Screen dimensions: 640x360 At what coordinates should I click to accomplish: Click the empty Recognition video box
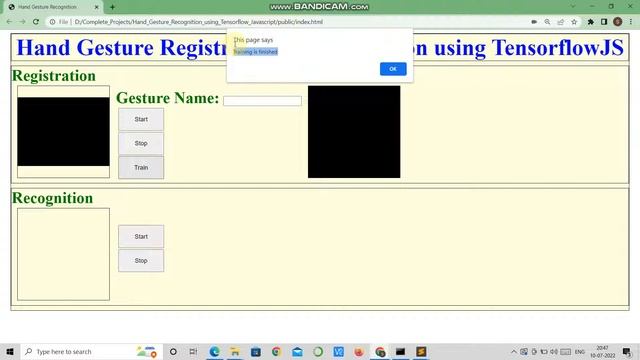coord(63,254)
